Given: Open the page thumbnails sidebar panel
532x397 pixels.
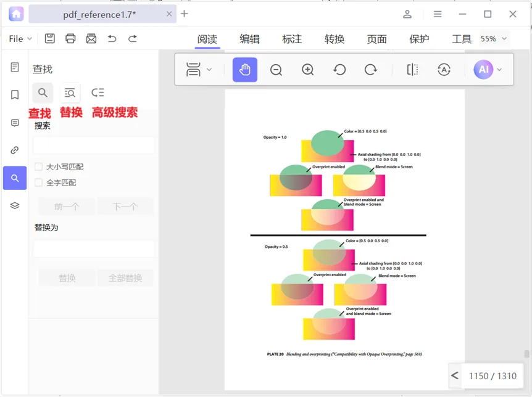Looking at the screenshot, I should coord(15,67).
